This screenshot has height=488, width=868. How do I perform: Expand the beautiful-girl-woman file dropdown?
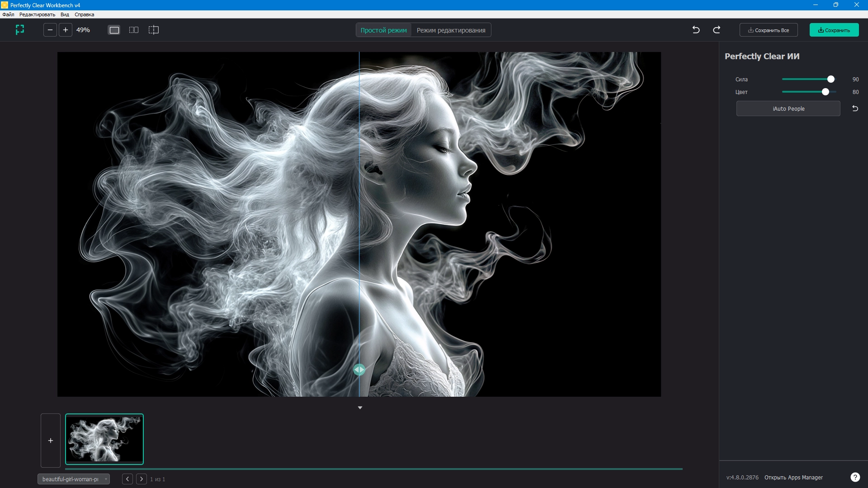coord(74,479)
